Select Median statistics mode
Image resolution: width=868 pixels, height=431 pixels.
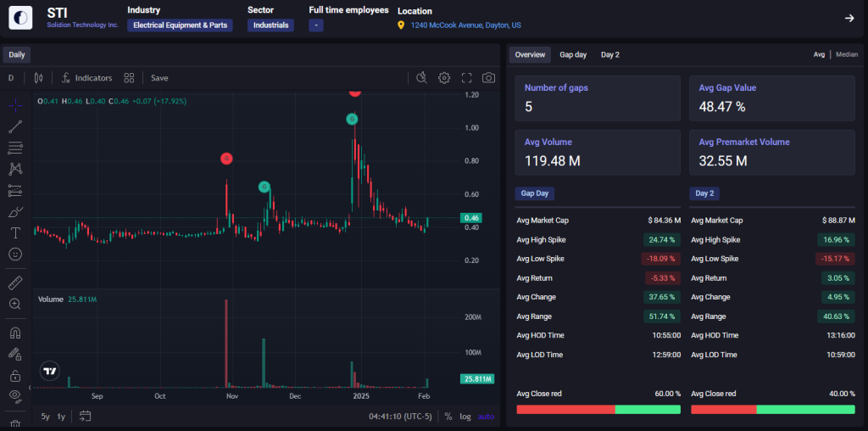pyautogui.click(x=847, y=54)
